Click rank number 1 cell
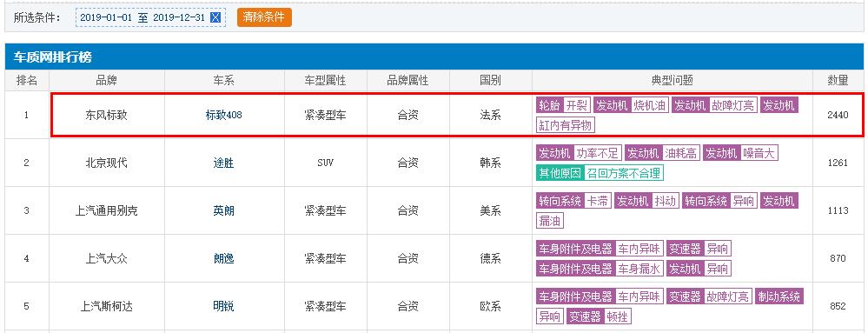The width and height of the screenshot is (868, 333). (27, 116)
